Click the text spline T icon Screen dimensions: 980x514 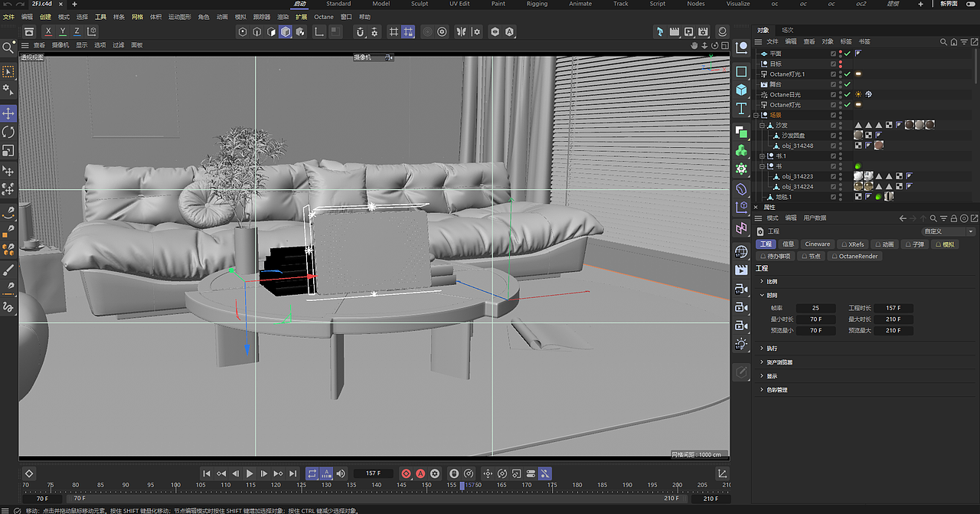click(x=741, y=109)
